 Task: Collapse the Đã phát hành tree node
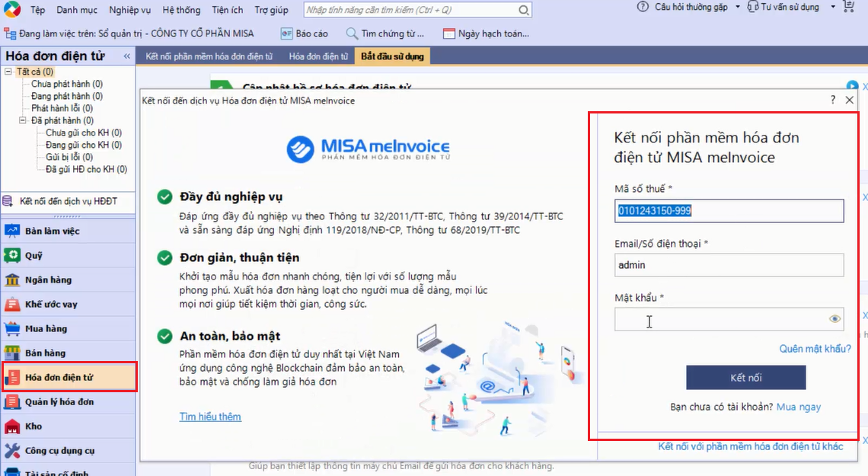(x=23, y=120)
